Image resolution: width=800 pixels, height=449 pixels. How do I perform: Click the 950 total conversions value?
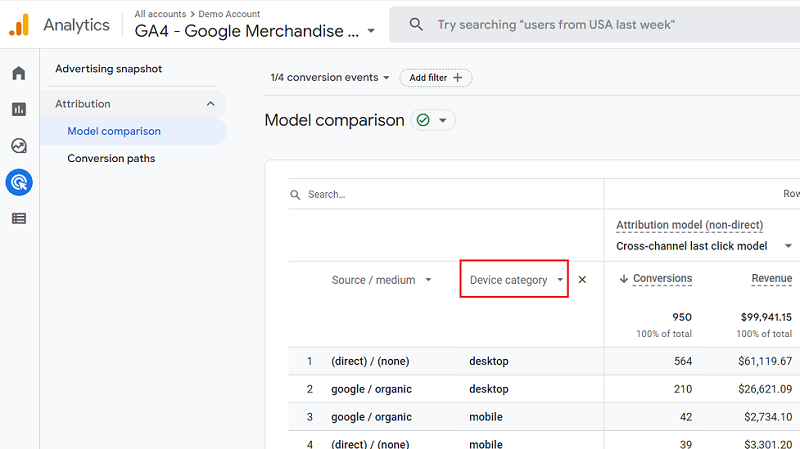point(682,317)
